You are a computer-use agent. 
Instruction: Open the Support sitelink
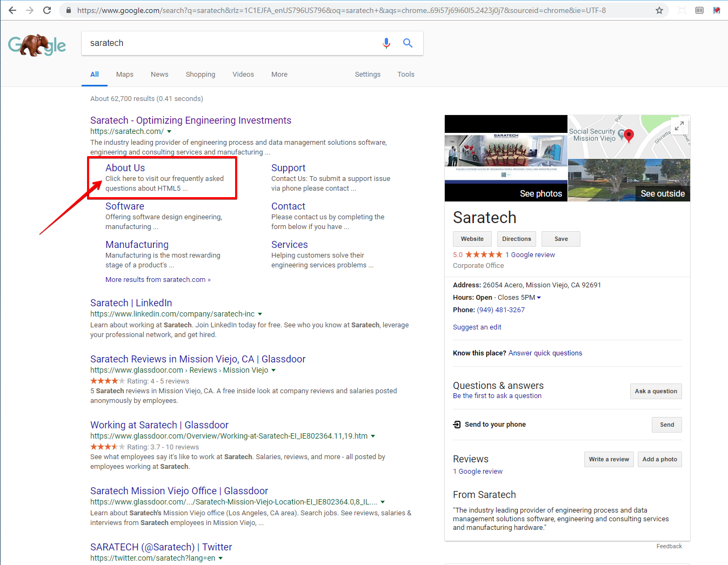[289, 168]
